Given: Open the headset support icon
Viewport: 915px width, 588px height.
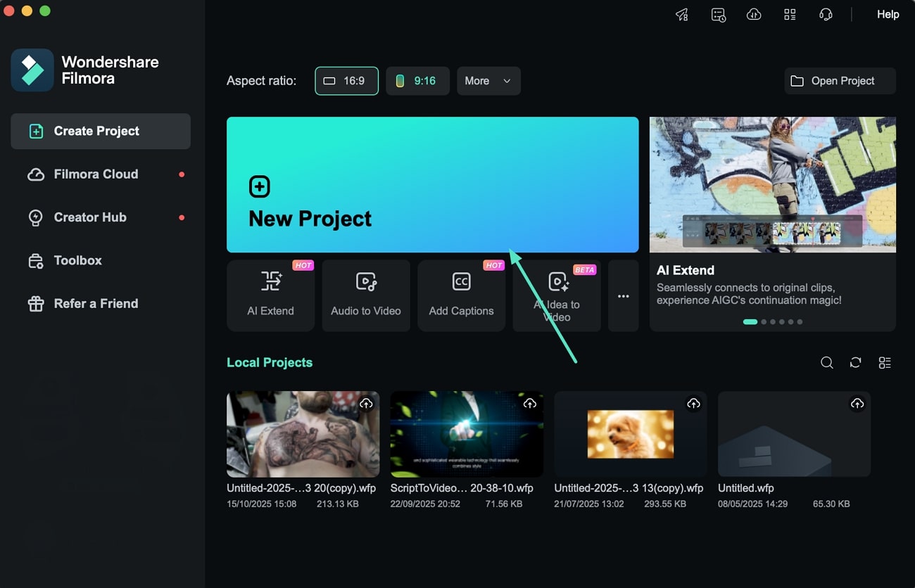Looking at the screenshot, I should 825,14.
